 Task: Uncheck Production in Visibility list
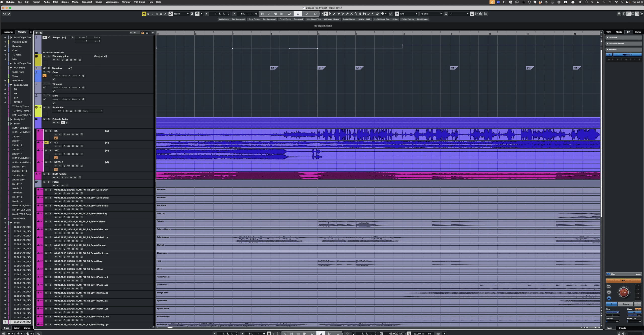(5, 81)
